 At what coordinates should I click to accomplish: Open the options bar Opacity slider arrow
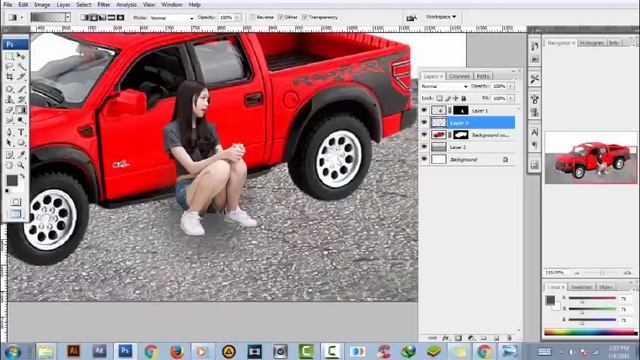(x=237, y=18)
